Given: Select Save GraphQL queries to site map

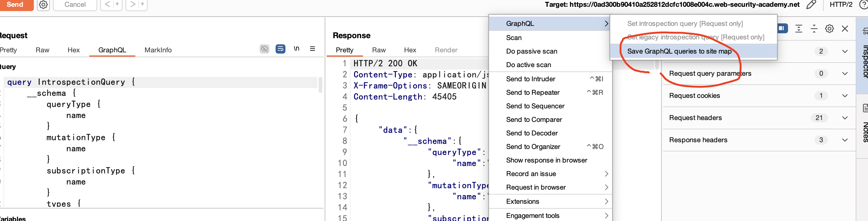Looking at the screenshot, I should pyautogui.click(x=679, y=51).
